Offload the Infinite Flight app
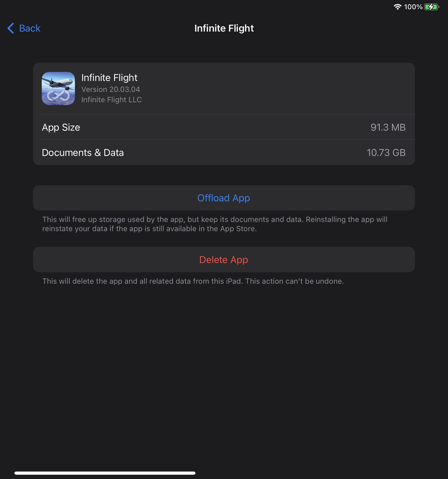Screen dimensions: 448x479 [224, 198]
